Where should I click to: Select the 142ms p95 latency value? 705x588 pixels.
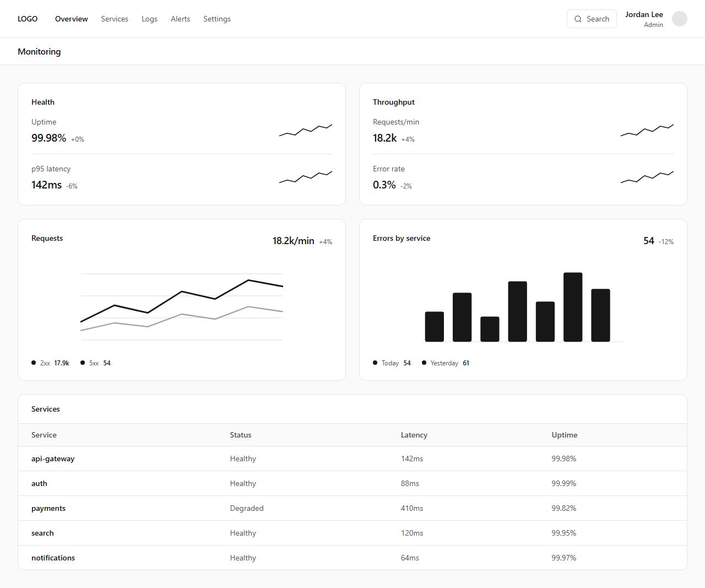pyautogui.click(x=46, y=185)
